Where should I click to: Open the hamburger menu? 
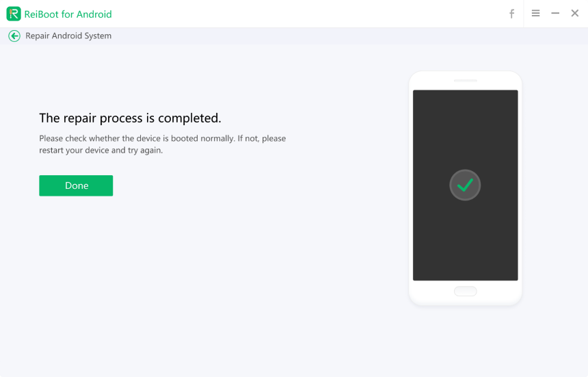coord(536,14)
